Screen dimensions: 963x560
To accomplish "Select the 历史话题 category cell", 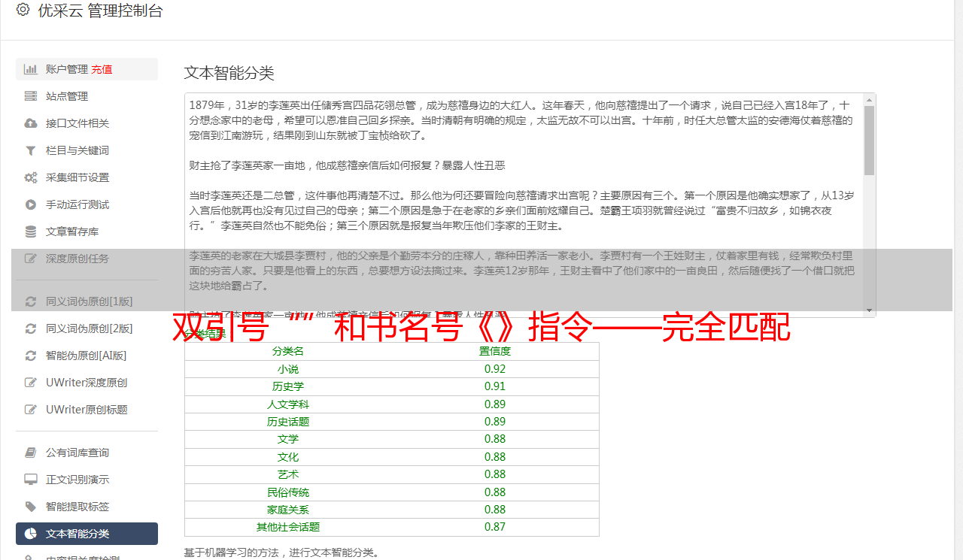I will [x=288, y=422].
